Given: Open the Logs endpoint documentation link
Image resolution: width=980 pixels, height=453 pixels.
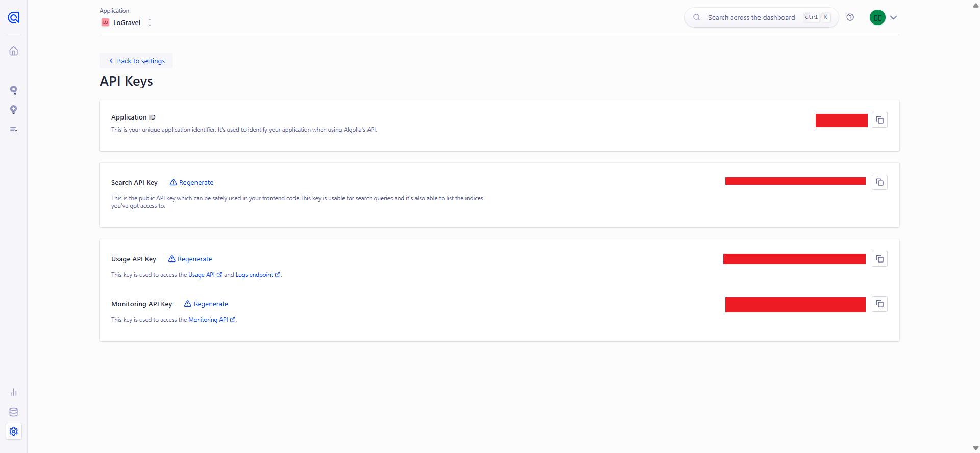Looking at the screenshot, I should tap(258, 275).
